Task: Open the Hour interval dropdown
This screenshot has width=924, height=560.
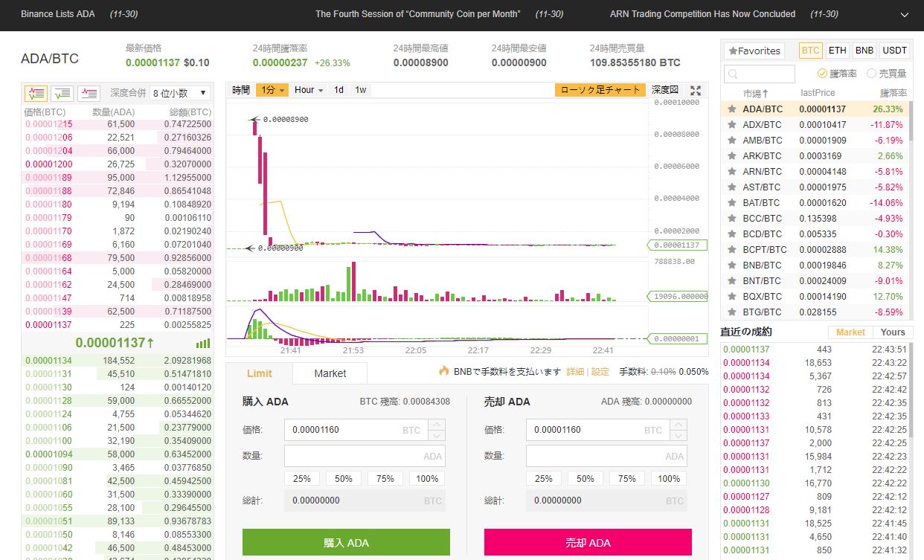Action: 309,90
